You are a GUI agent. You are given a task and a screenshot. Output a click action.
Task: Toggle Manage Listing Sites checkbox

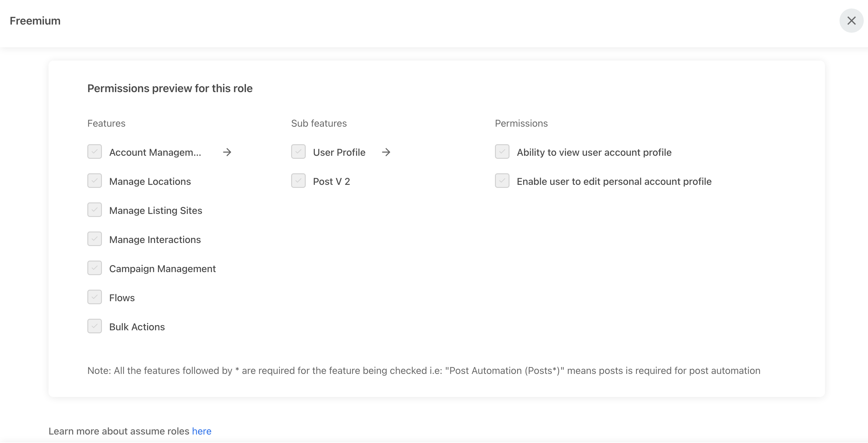click(95, 210)
